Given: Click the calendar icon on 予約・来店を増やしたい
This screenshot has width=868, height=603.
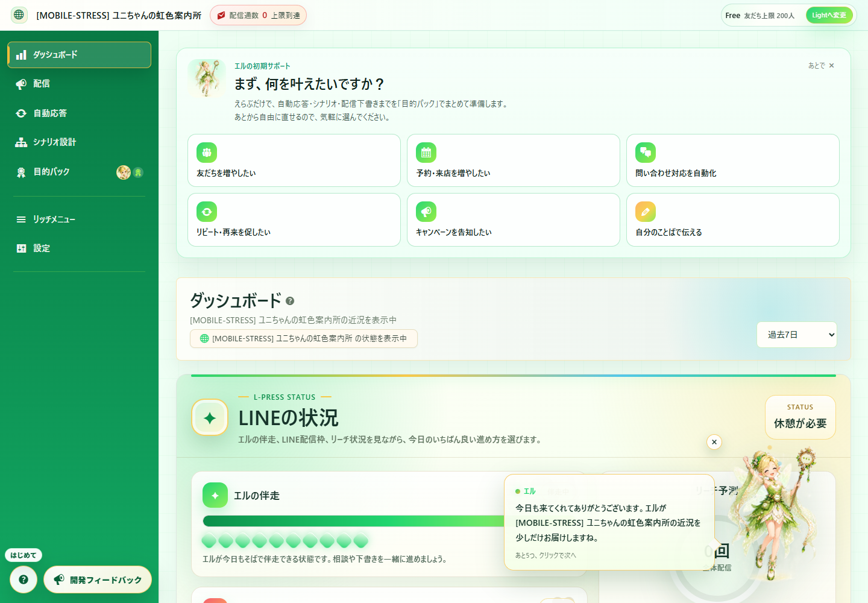Looking at the screenshot, I should (x=426, y=153).
